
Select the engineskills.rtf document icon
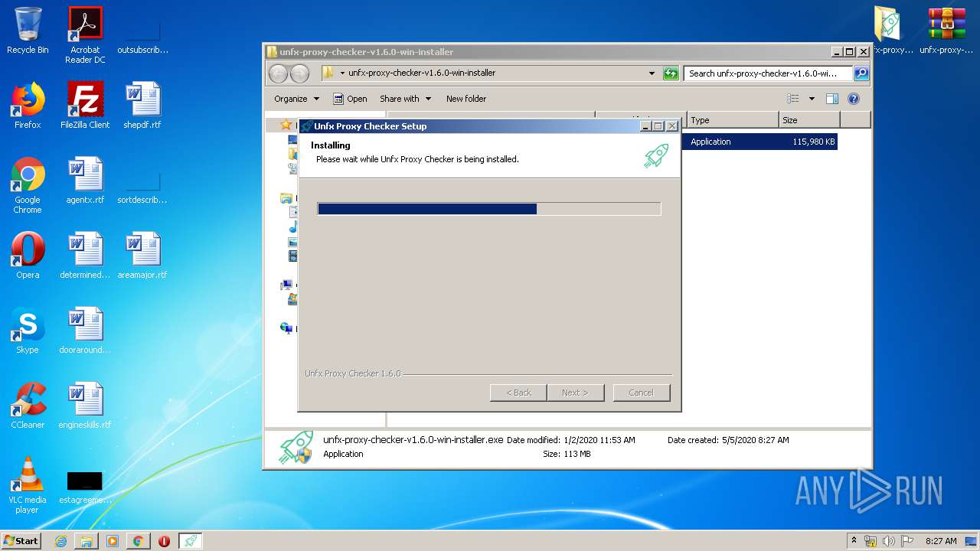[x=85, y=406]
